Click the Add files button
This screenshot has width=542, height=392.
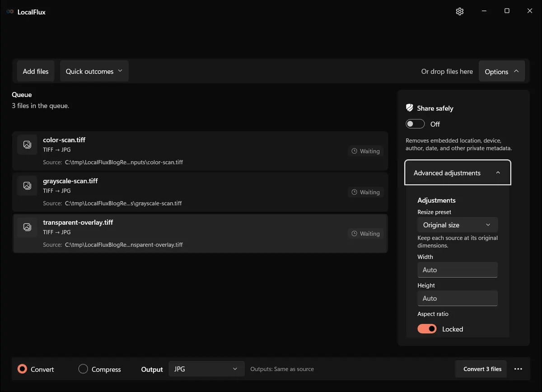click(x=36, y=71)
